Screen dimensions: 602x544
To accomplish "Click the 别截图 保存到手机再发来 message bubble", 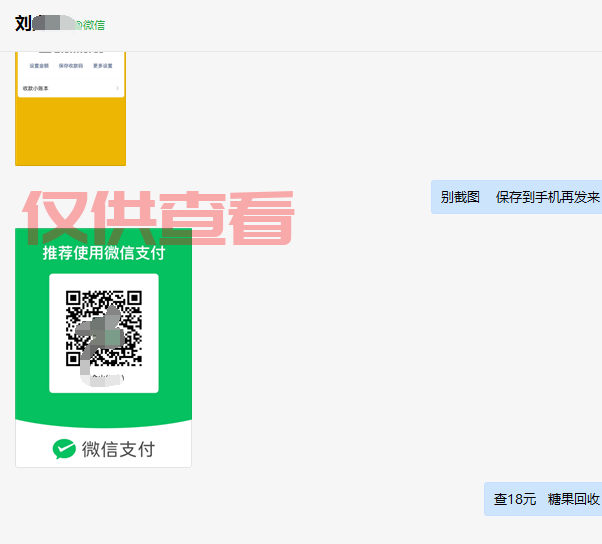I will (x=518, y=197).
